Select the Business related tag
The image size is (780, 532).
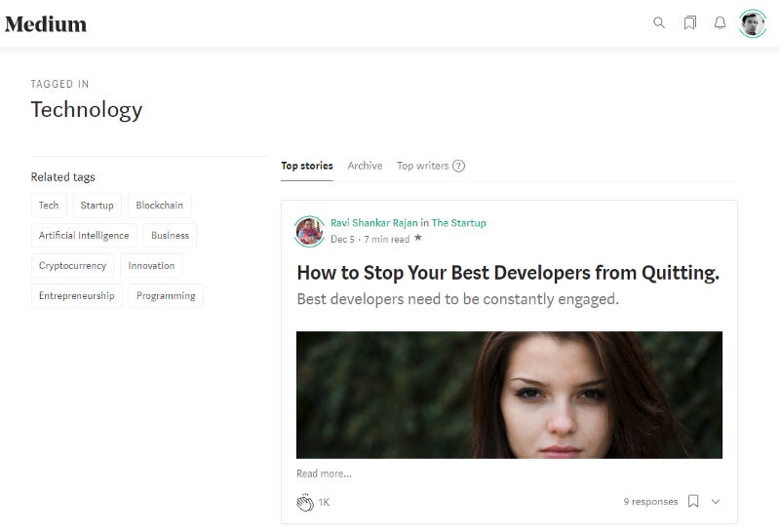coord(170,236)
